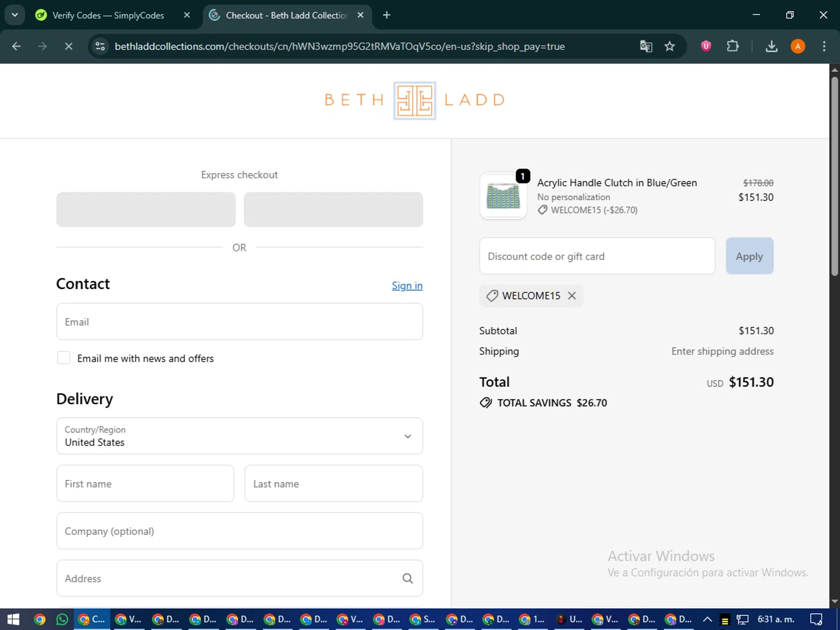The image size is (840, 630).
Task: Open the uBlock shield extension icon
Action: [x=706, y=46]
